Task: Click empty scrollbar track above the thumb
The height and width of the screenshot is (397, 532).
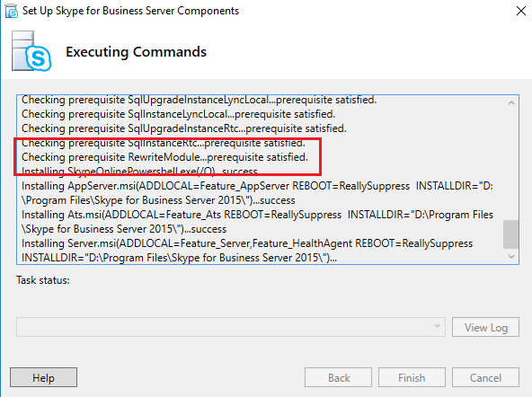Action: 511,164
